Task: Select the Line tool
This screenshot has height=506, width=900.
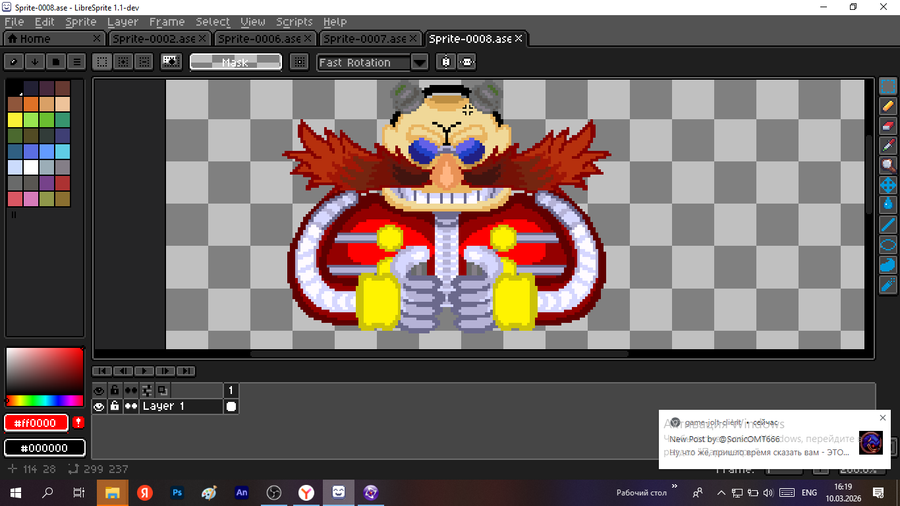Action: point(887,225)
